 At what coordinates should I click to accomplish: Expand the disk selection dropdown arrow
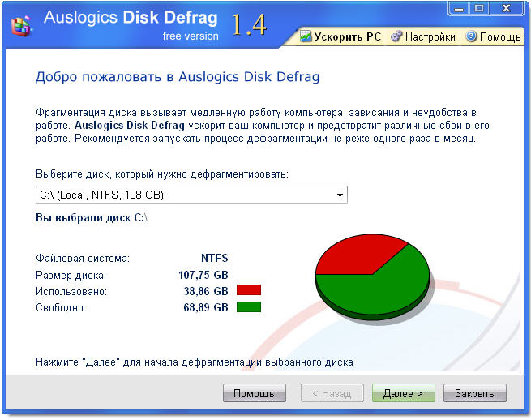click(x=340, y=195)
